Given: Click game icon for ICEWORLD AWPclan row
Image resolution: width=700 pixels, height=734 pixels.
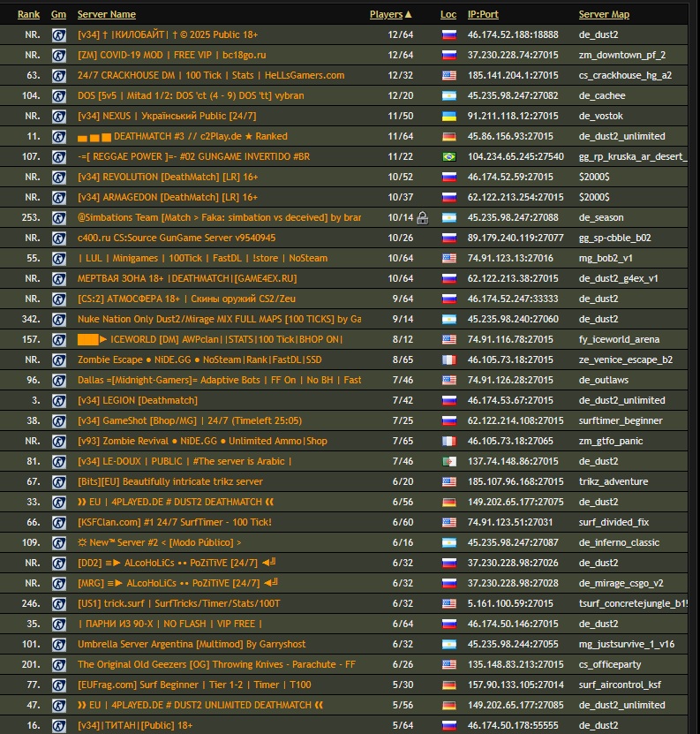Looking at the screenshot, I should 59,339.
